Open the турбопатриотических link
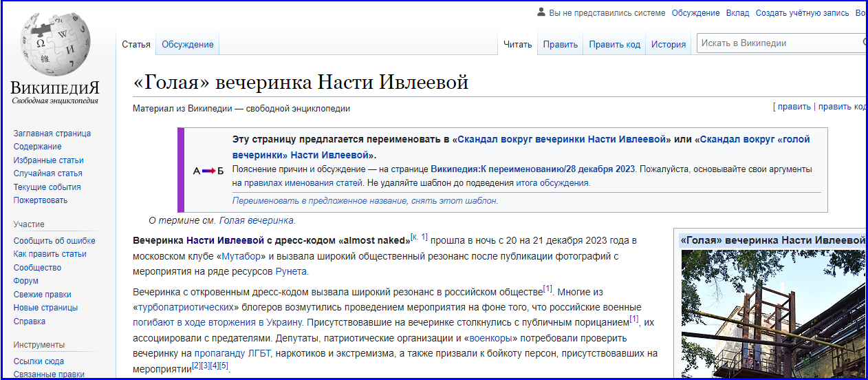This screenshot has height=380, width=868. (x=185, y=307)
